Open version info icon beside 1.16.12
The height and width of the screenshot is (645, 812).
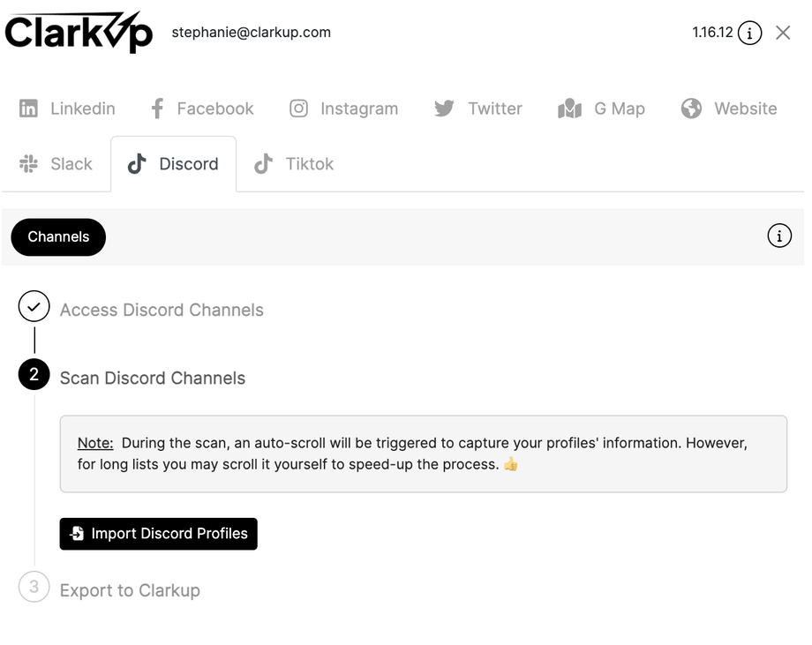click(749, 34)
